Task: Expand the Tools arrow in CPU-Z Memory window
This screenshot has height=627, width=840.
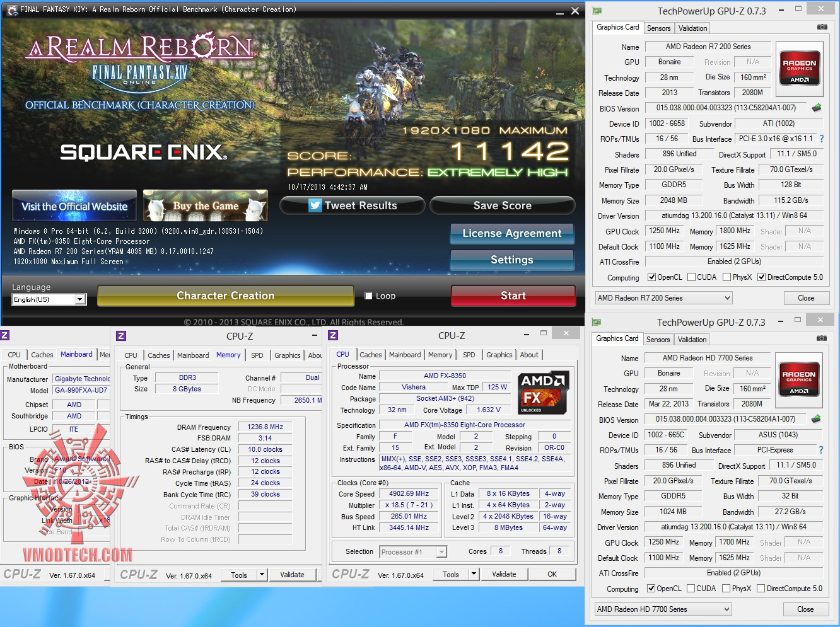Action: (262, 575)
